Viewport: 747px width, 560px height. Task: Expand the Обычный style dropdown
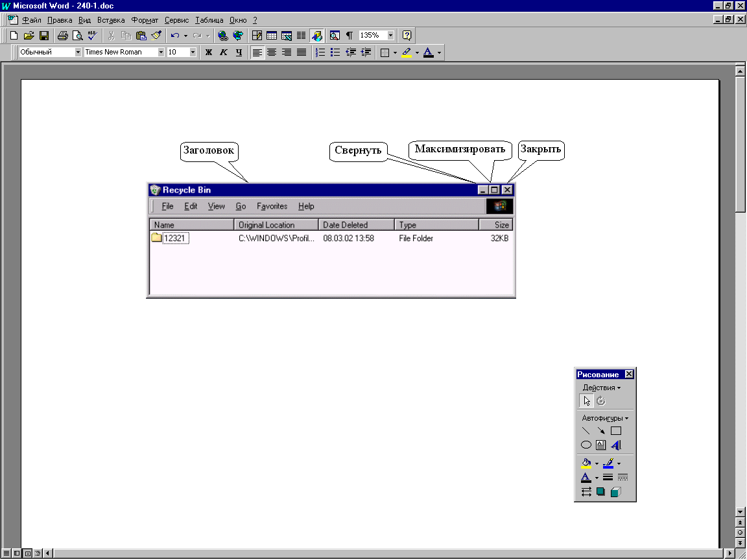[x=78, y=52]
